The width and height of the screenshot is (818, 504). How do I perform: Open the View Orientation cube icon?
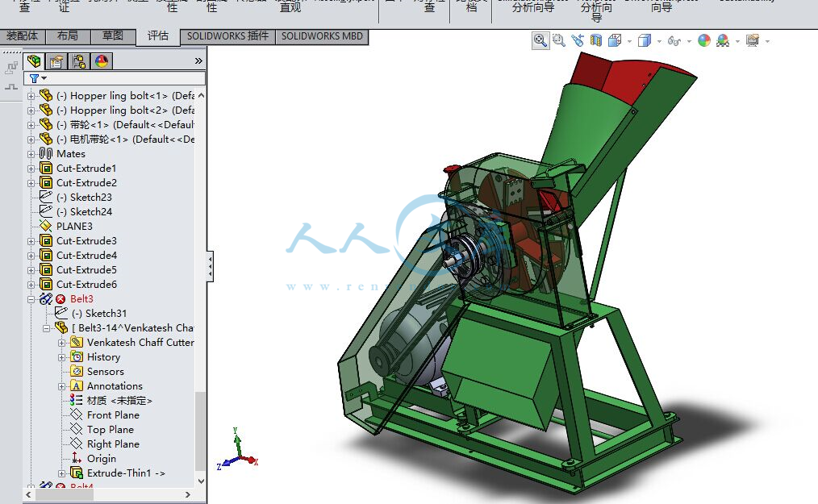click(x=615, y=40)
